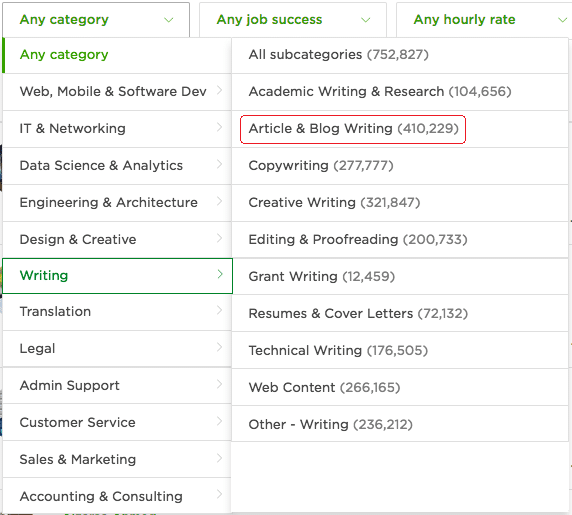Image resolution: width=572 pixels, height=515 pixels.
Task: Expand Web, Mobile & Software Dev chevron
Action: point(219,90)
